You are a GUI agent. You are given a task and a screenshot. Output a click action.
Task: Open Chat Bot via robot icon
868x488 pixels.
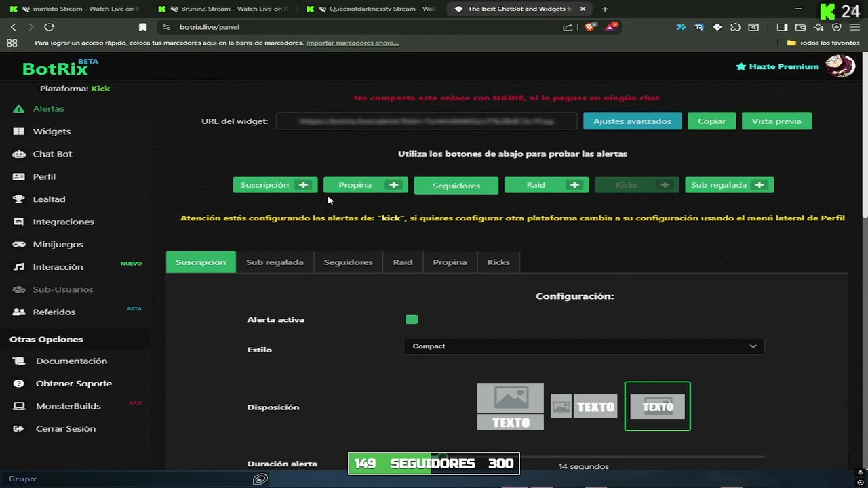tap(19, 154)
